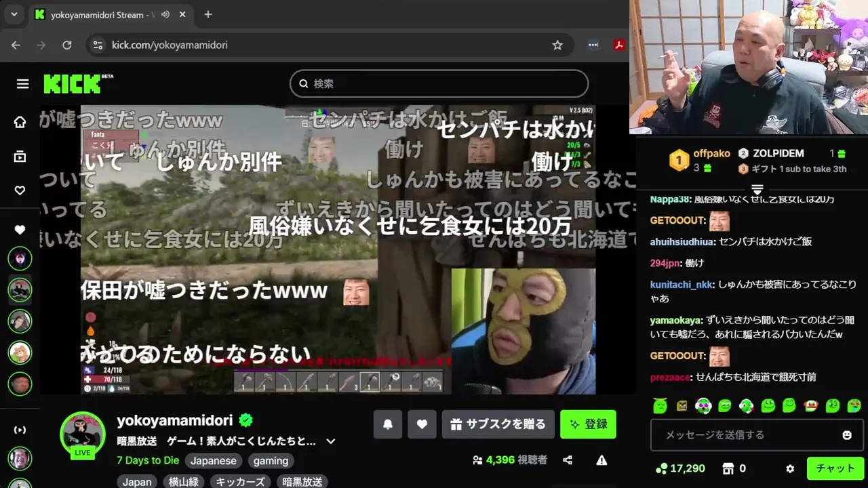Open the channel points shop icon
Viewport: 868px width, 488px height.
pos(728,468)
